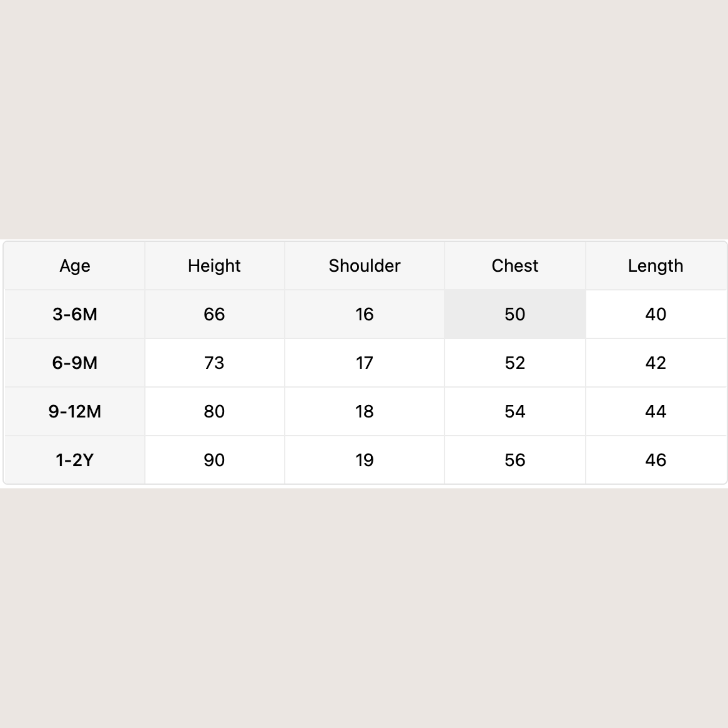Click length value 46 cell

655,460
